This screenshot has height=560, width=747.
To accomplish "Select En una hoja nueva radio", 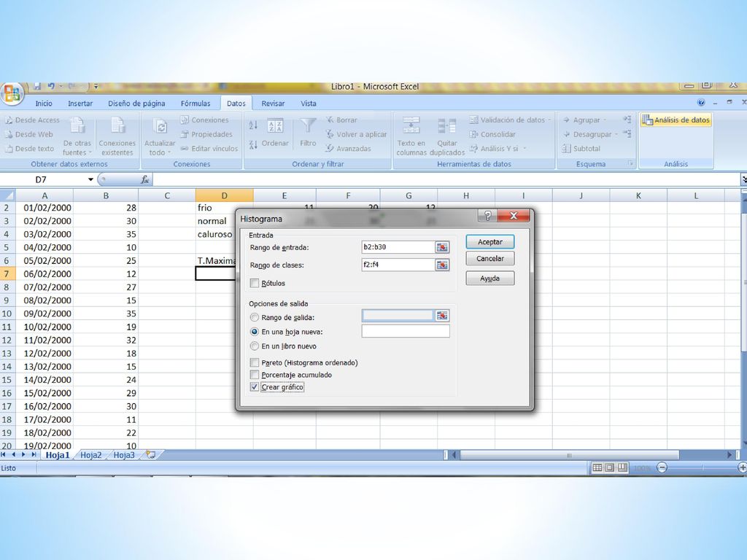I will tap(255, 332).
